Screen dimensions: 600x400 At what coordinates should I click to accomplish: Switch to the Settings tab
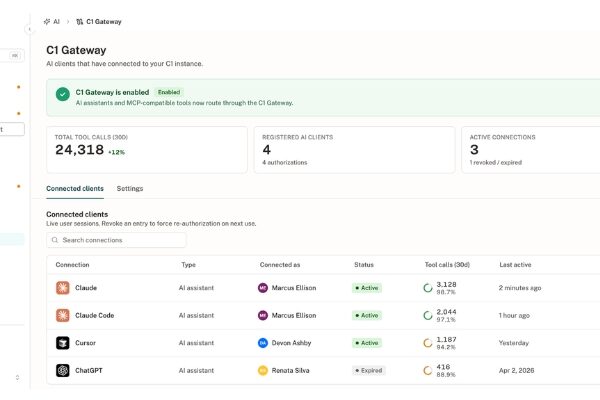point(130,189)
